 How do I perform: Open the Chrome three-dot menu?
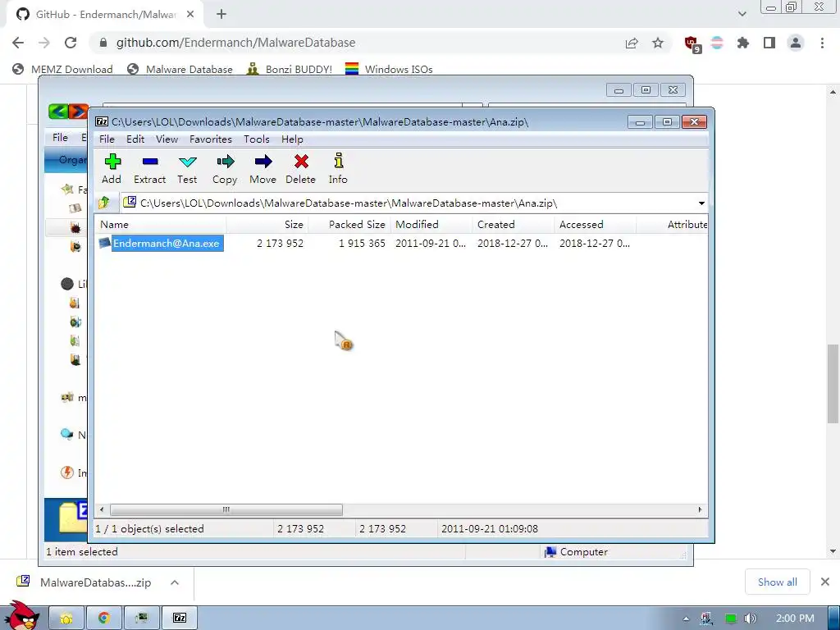point(822,43)
